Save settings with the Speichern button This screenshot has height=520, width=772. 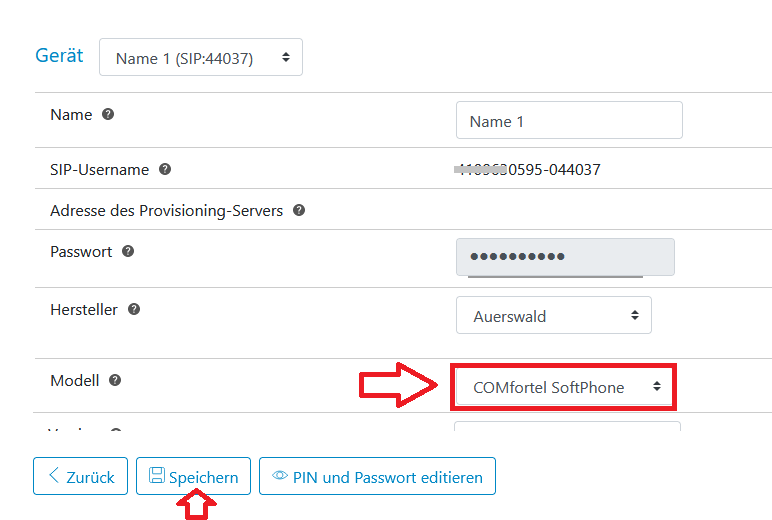[x=193, y=476]
